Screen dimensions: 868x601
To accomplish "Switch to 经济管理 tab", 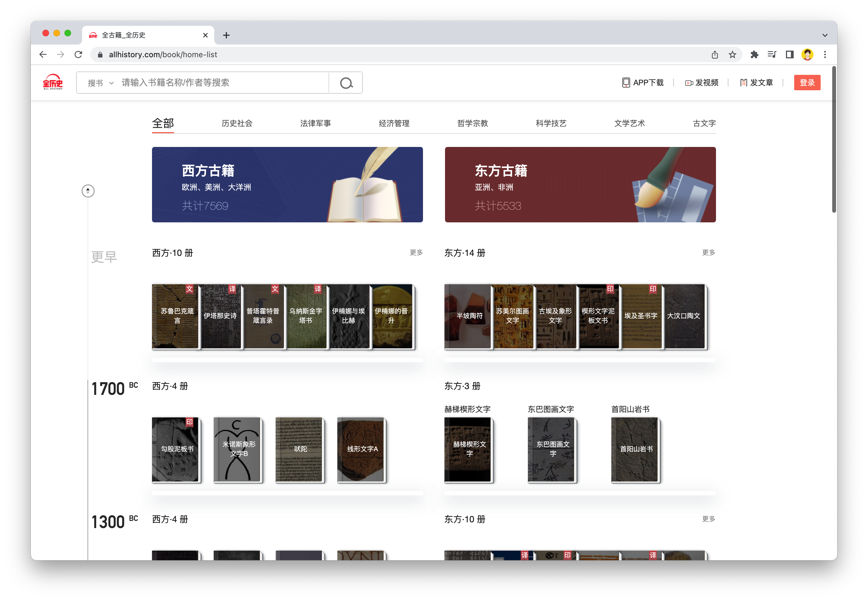I will tap(394, 124).
